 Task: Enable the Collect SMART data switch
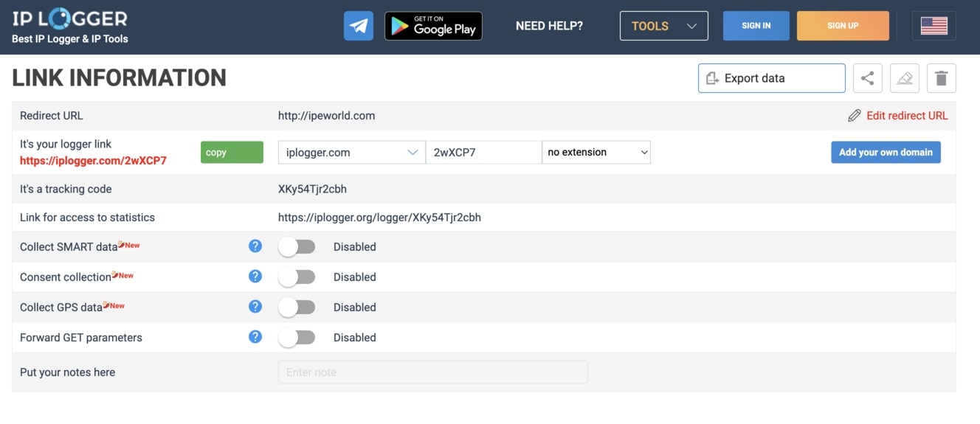[297, 247]
